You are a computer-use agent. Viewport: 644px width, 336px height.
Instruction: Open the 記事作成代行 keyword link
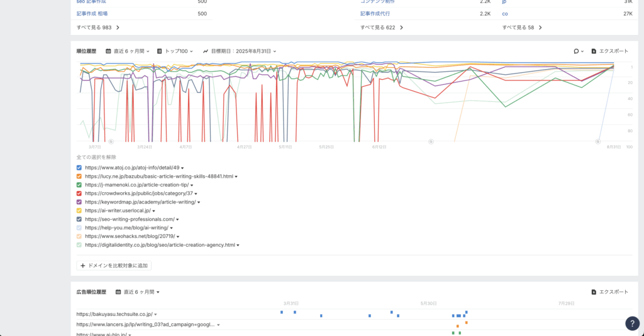point(375,14)
